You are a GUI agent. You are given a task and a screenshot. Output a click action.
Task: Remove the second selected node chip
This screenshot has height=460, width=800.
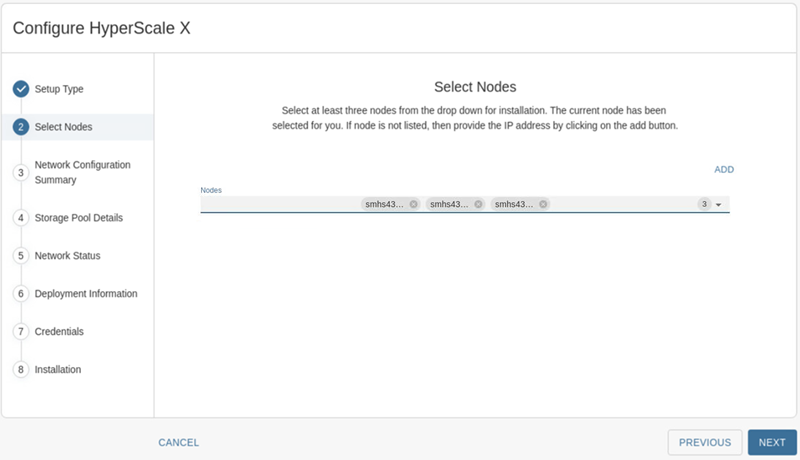(479, 204)
